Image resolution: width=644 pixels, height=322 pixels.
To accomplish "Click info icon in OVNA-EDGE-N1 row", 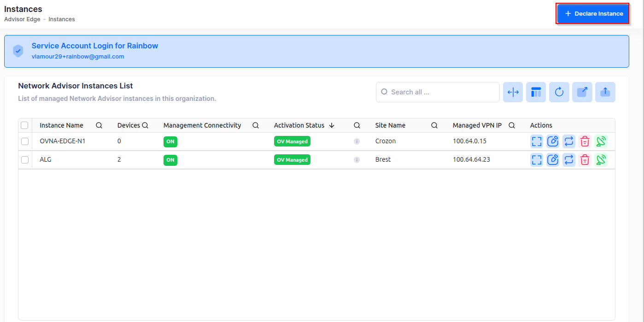I will click(357, 141).
